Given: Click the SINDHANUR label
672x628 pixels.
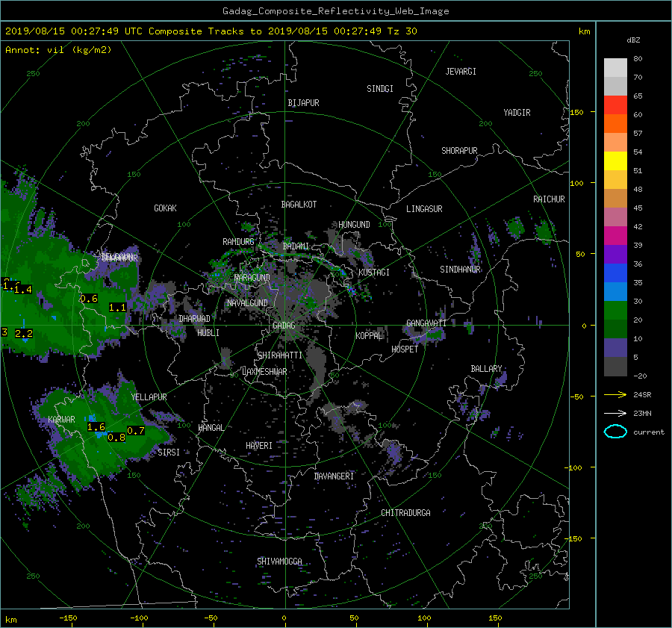Looking at the screenshot, I should tap(460, 270).
